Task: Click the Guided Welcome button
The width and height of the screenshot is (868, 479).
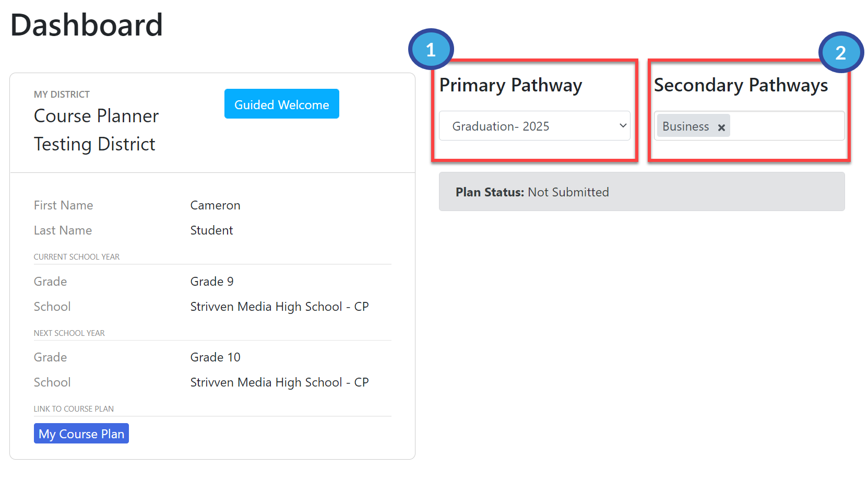Action: pos(281,103)
